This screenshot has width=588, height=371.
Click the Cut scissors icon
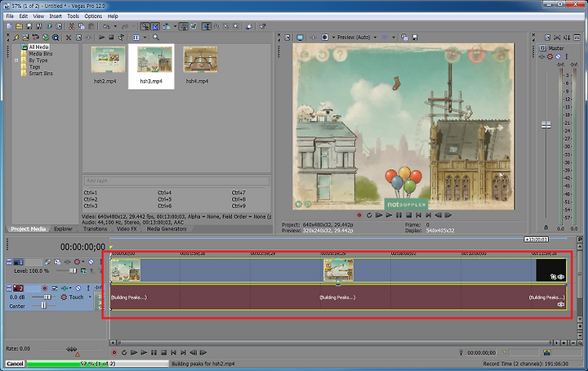click(71, 26)
